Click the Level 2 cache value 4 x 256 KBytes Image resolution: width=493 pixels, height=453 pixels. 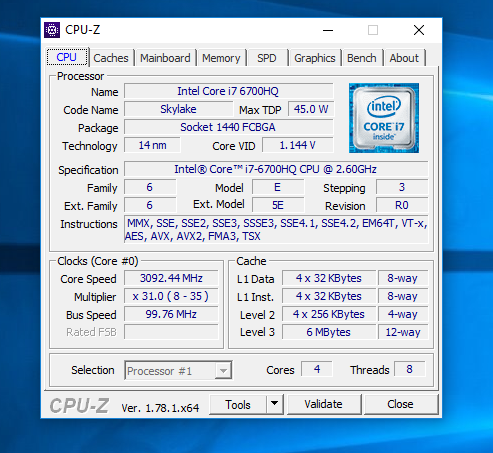pos(329,314)
